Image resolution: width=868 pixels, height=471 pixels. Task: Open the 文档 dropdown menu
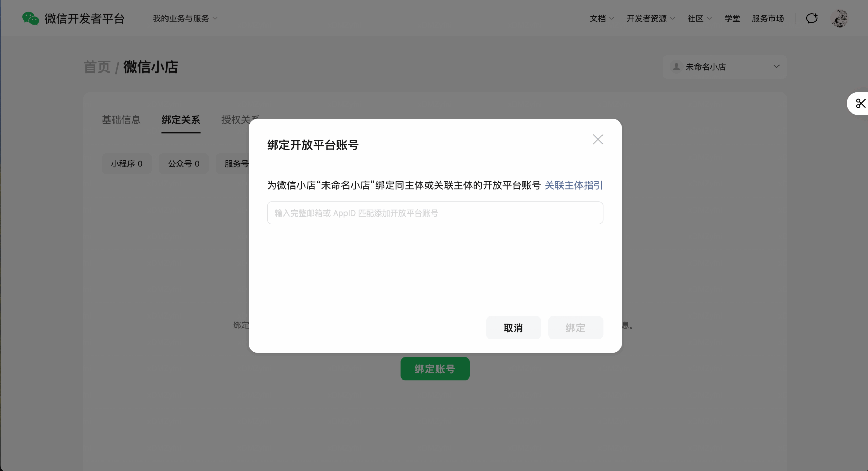pos(601,18)
